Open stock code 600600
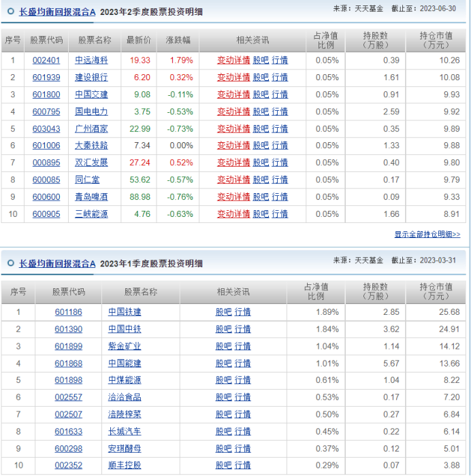471x476 pixels. [x=46, y=197]
